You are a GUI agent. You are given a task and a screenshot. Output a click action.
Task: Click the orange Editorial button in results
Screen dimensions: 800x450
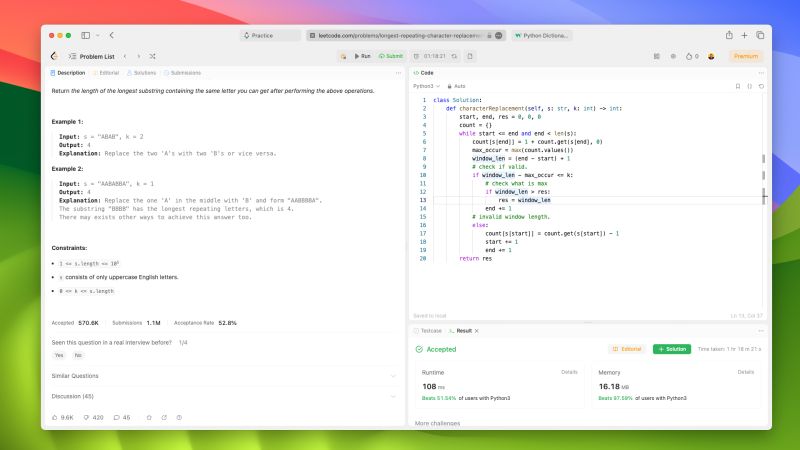coord(627,349)
